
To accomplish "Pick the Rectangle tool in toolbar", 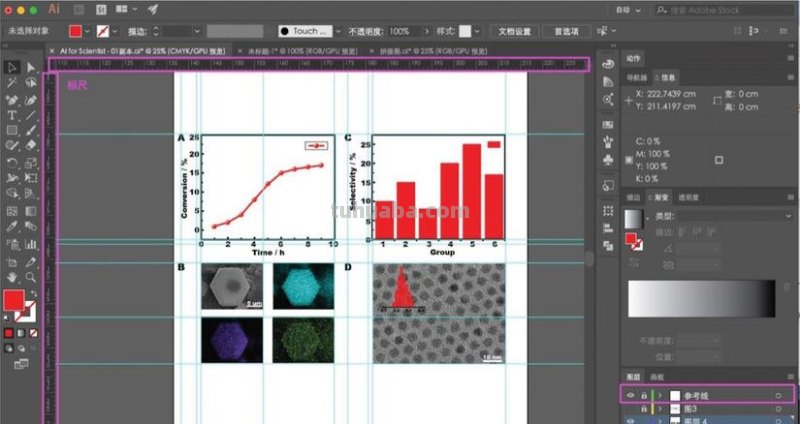I will coord(12,131).
